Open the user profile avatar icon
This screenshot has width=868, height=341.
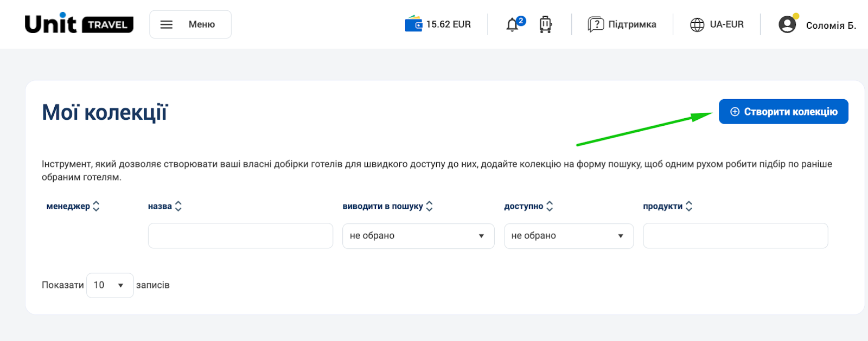(x=787, y=24)
